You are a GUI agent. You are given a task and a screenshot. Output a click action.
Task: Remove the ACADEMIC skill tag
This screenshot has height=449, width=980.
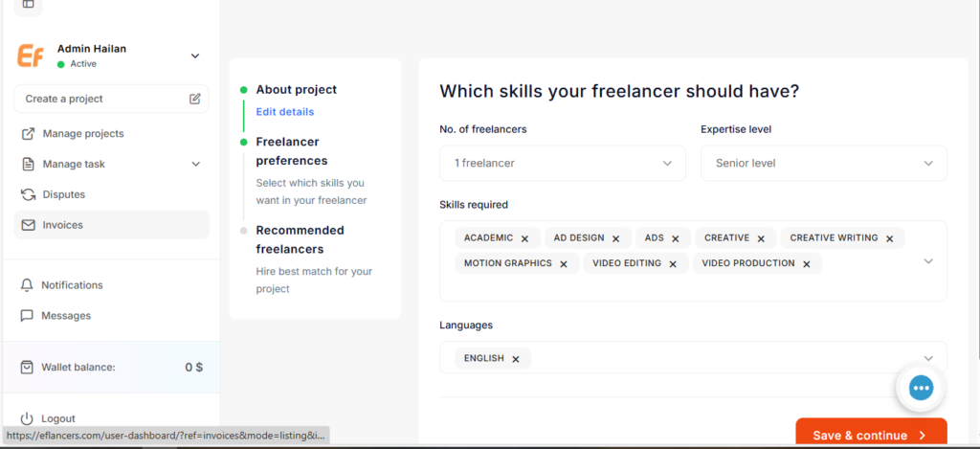[524, 238]
